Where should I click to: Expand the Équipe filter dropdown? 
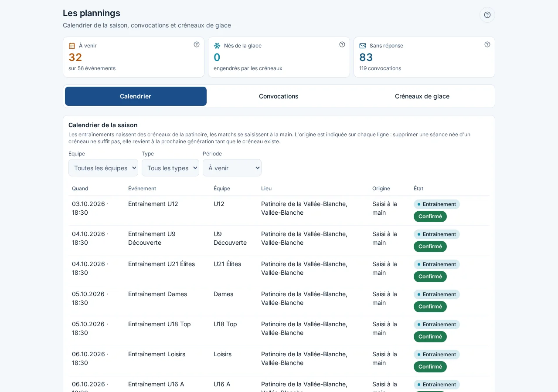pos(103,168)
